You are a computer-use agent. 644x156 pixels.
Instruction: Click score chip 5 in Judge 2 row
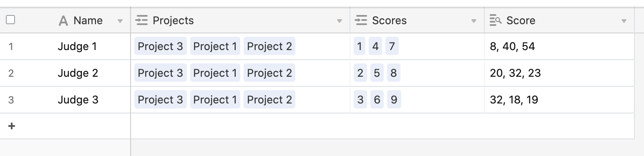[377, 73]
